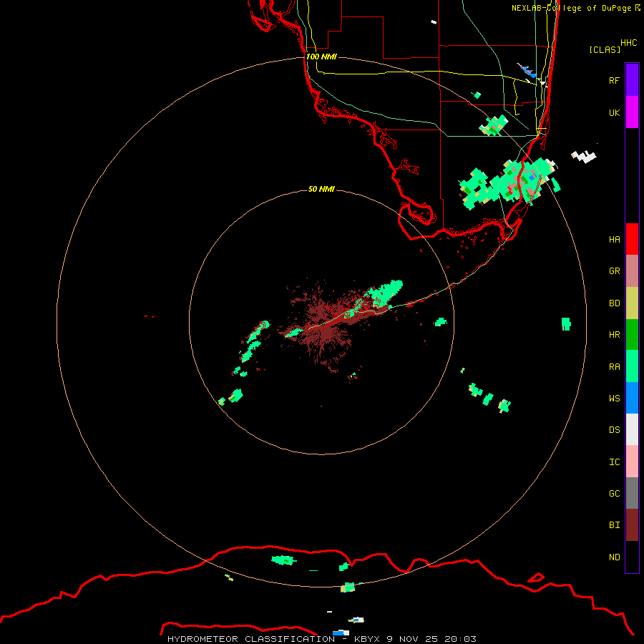The height and width of the screenshot is (644, 644).
Task: Click the IC legend label
Action: coord(614,462)
